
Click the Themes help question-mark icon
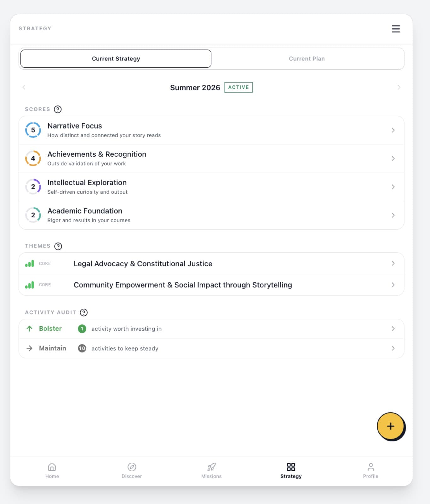point(58,246)
